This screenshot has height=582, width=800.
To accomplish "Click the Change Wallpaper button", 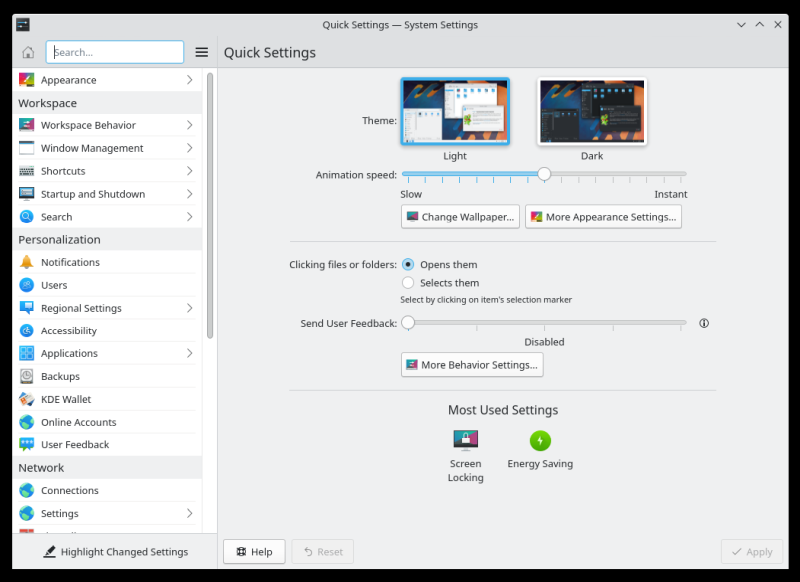I will tap(460, 217).
